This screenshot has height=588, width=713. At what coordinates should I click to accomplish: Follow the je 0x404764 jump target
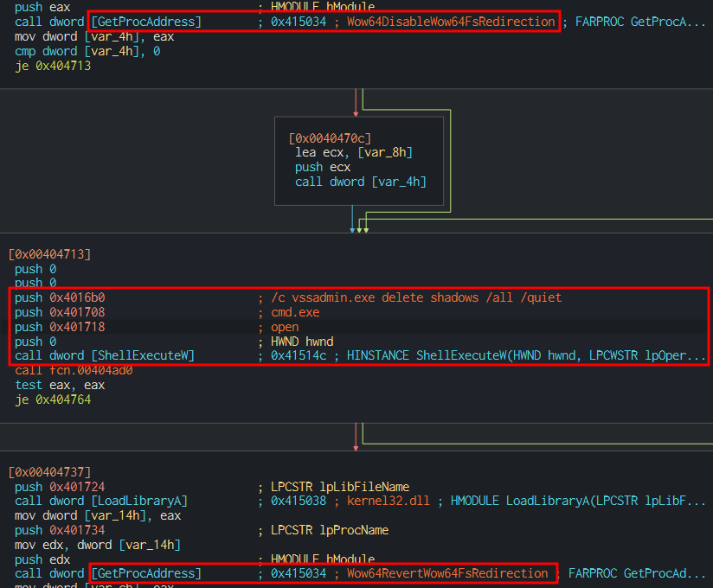[52, 400]
